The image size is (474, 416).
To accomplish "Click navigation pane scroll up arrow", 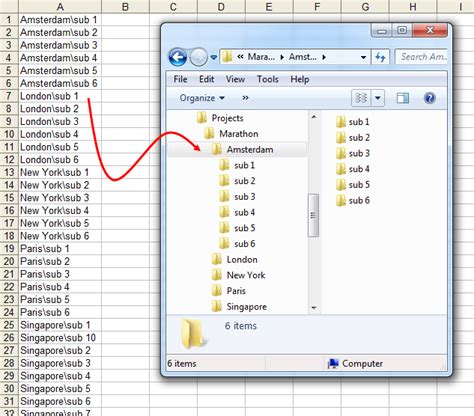I will click(x=314, y=117).
